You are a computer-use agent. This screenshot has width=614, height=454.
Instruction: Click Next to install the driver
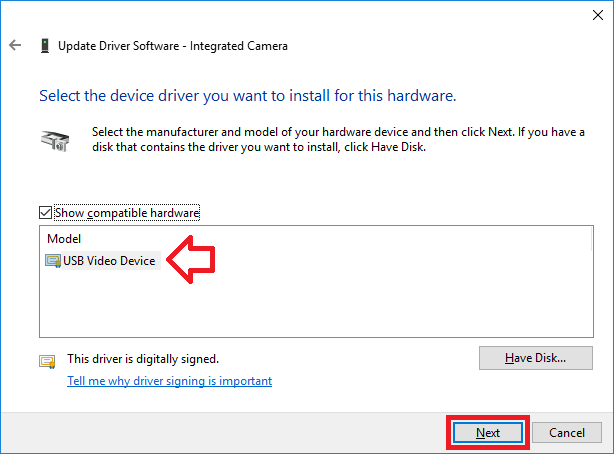[x=488, y=433]
